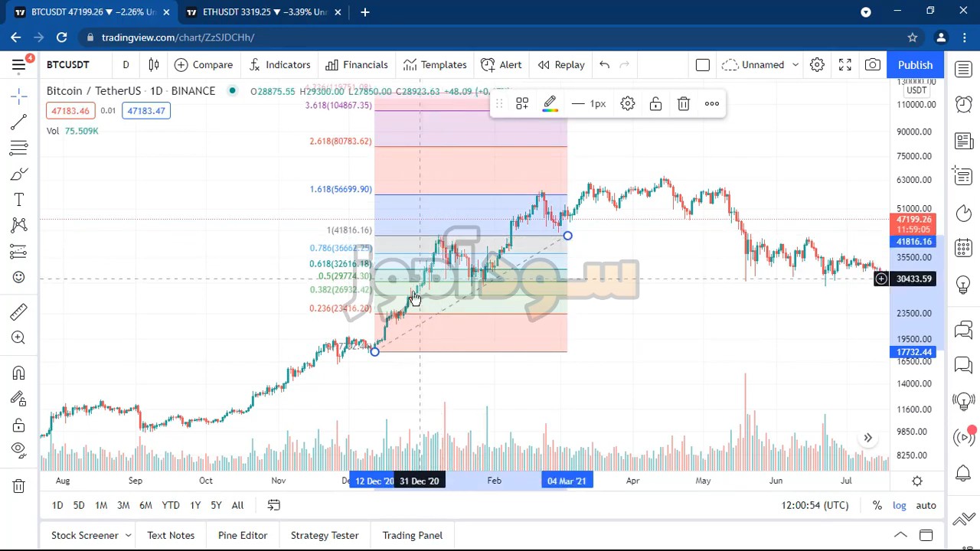
Task: Select the 1D date range
Action: tap(57, 505)
